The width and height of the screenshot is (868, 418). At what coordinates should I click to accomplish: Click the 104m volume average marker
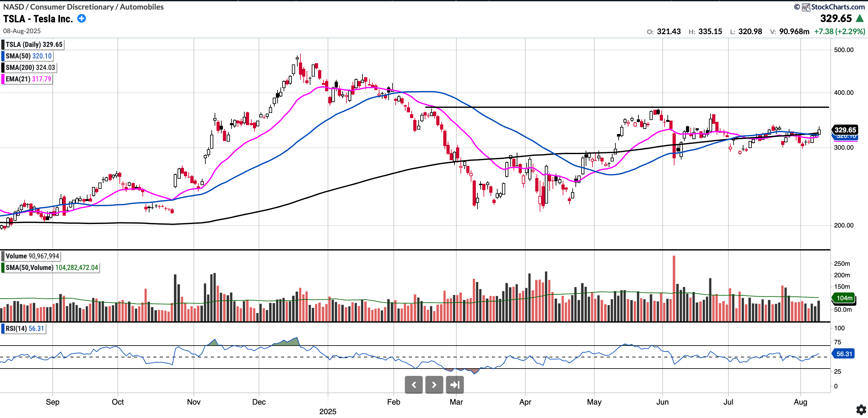tap(844, 298)
